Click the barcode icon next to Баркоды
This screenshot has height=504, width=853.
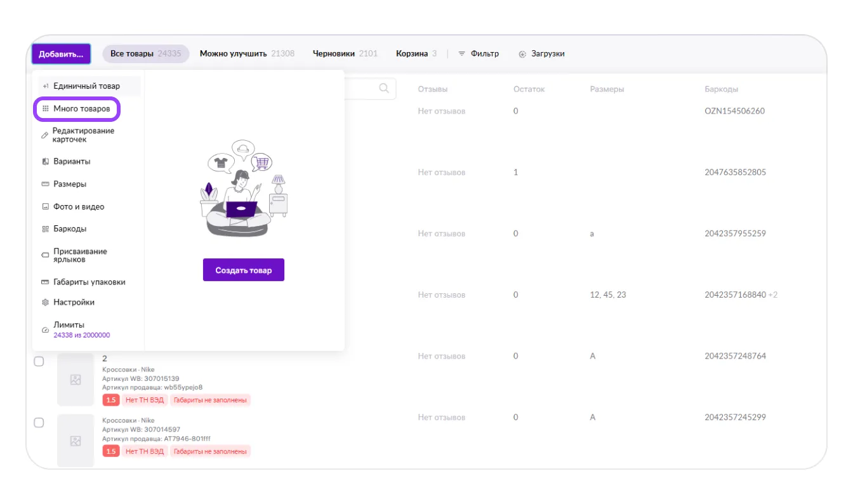pos(45,229)
